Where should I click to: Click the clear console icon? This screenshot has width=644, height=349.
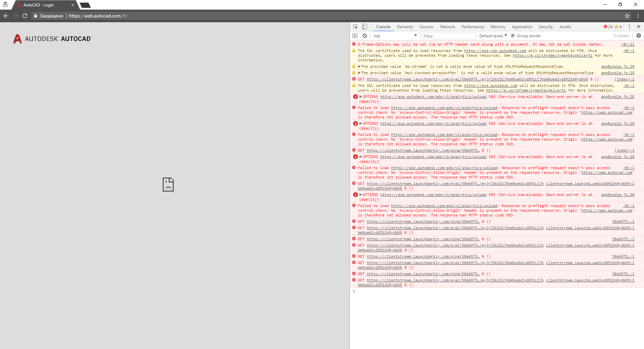(x=365, y=36)
